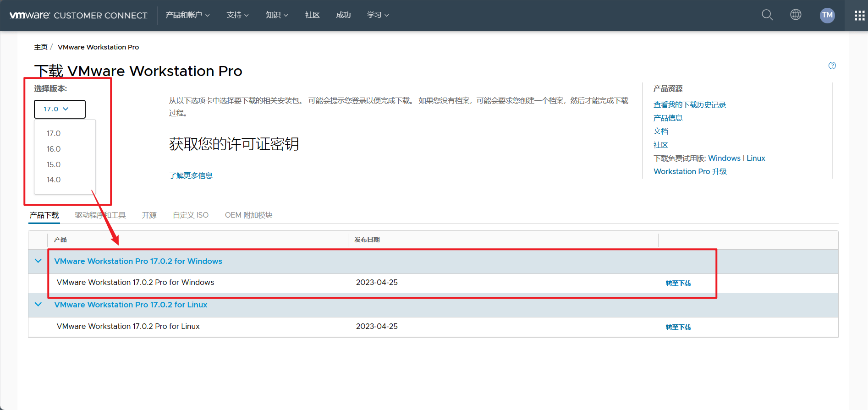Open the globe language selector
868x410 pixels.
coord(796,15)
